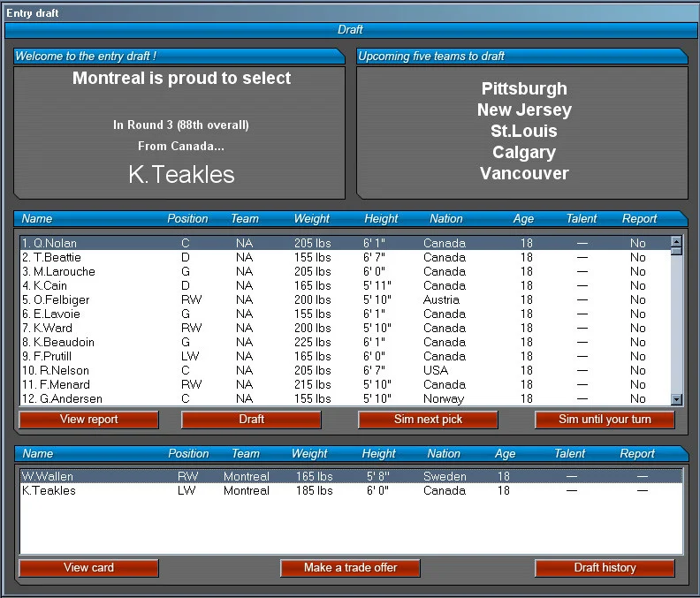Select drafted player K.Teakles in Montreal list
This screenshot has width=700, height=598.
[352, 491]
